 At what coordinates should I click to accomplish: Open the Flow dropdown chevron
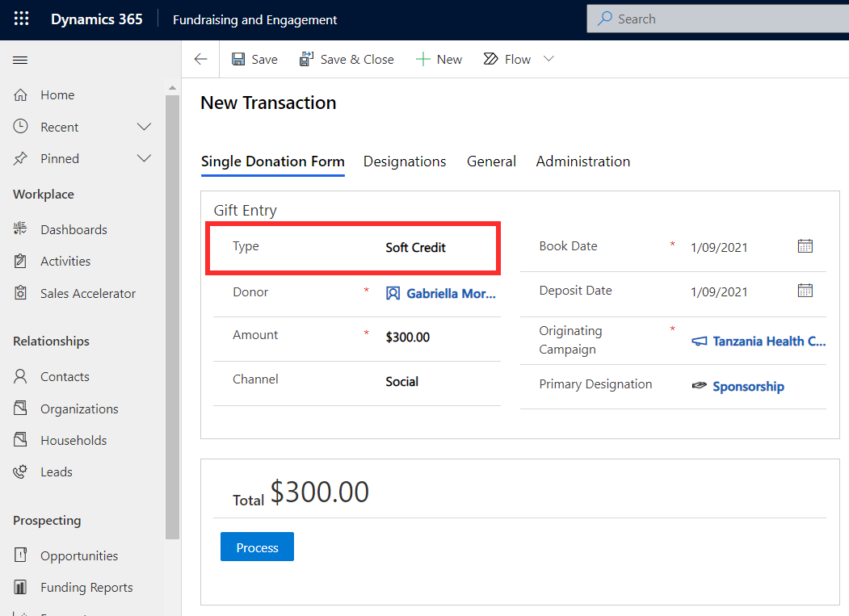click(x=549, y=58)
